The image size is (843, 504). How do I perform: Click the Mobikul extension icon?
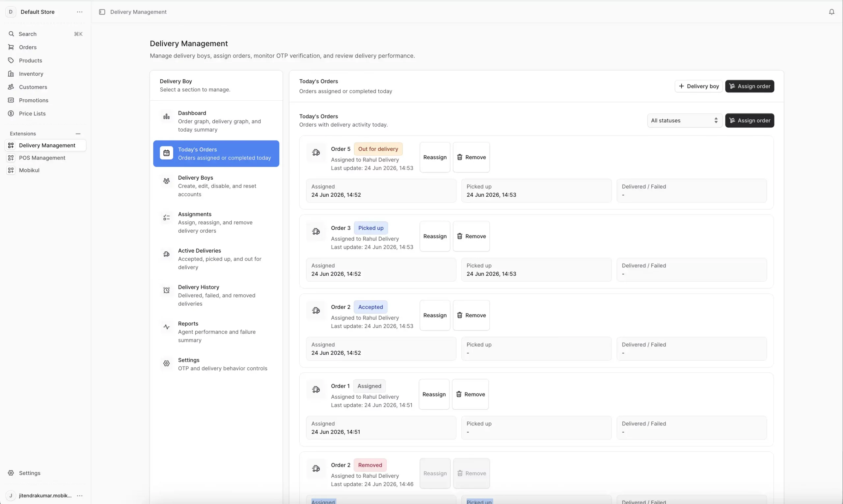(11, 170)
